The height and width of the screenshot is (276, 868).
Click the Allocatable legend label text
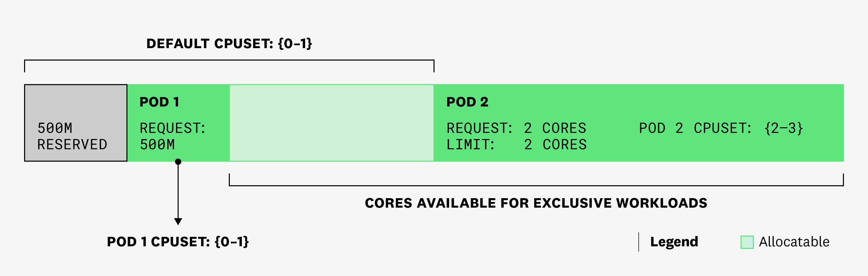pos(794,242)
